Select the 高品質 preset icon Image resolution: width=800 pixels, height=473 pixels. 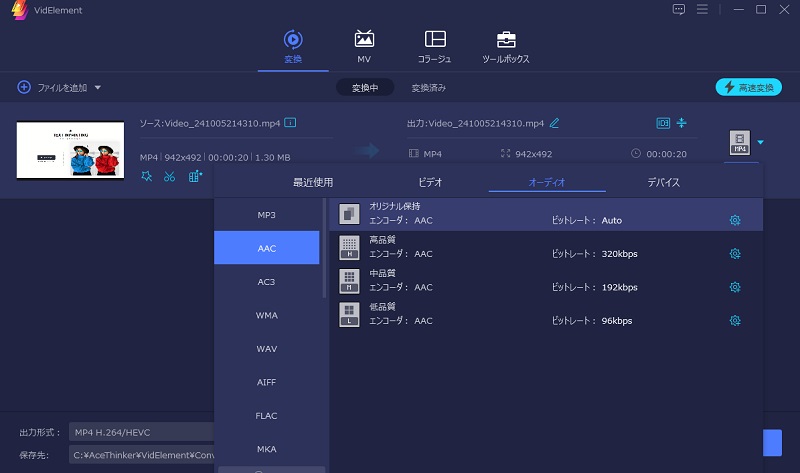tap(349, 247)
